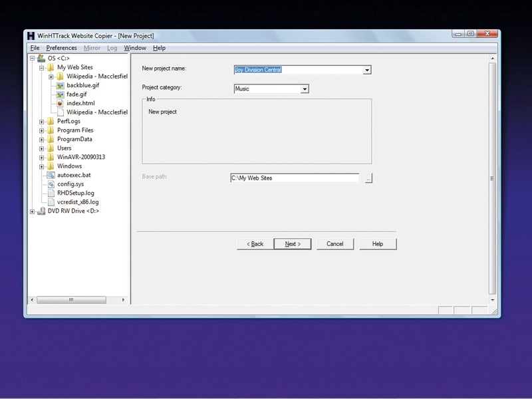The height and width of the screenshot is (399, 532).
Task: Expand the Windows folder node
Action: tap(41, 167)
